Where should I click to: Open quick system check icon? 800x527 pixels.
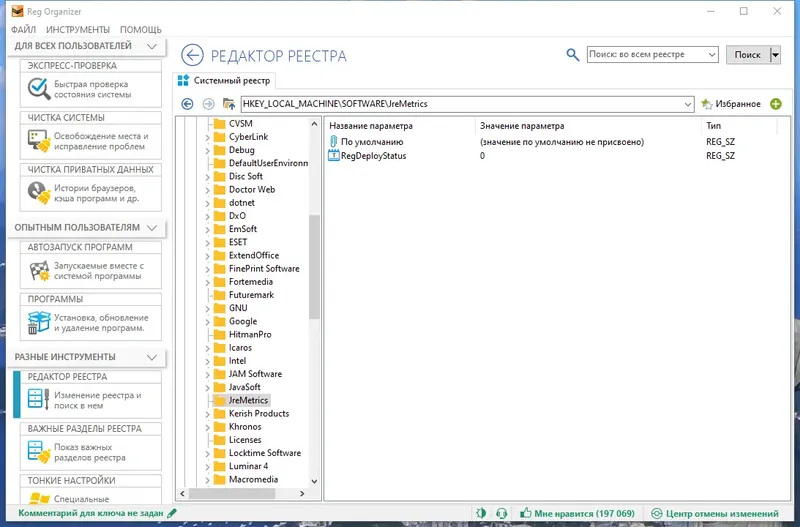click(x=39, y=89)
